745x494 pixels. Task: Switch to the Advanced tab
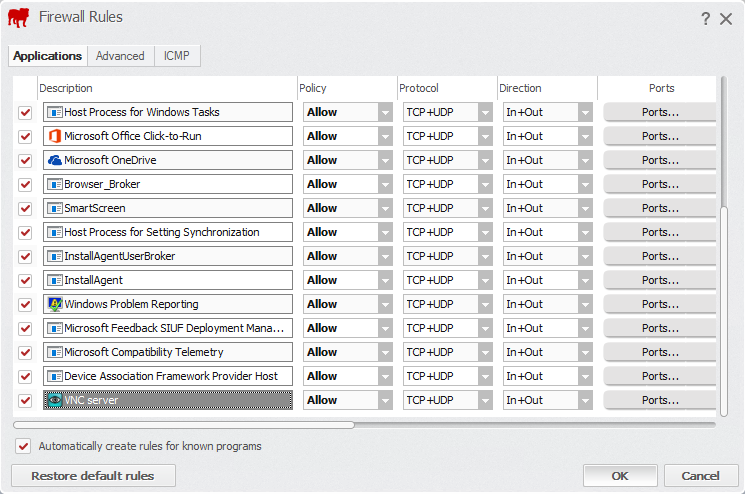(x=120, y=56)
